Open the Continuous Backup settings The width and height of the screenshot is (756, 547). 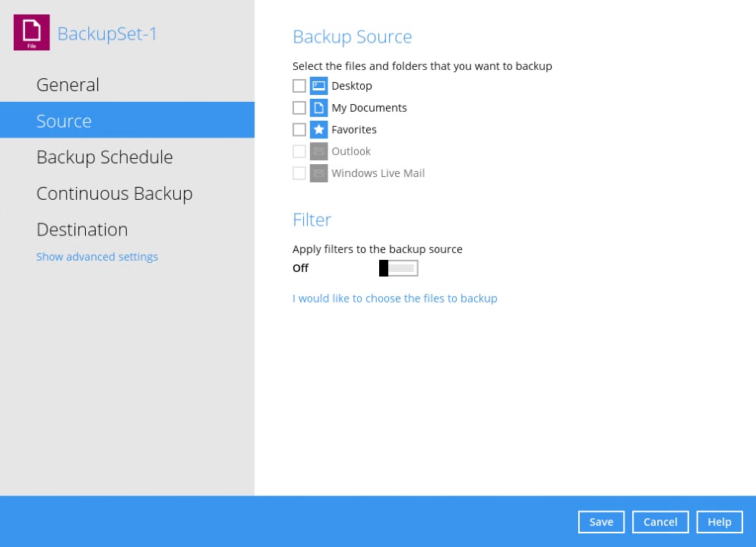(114, 193)
